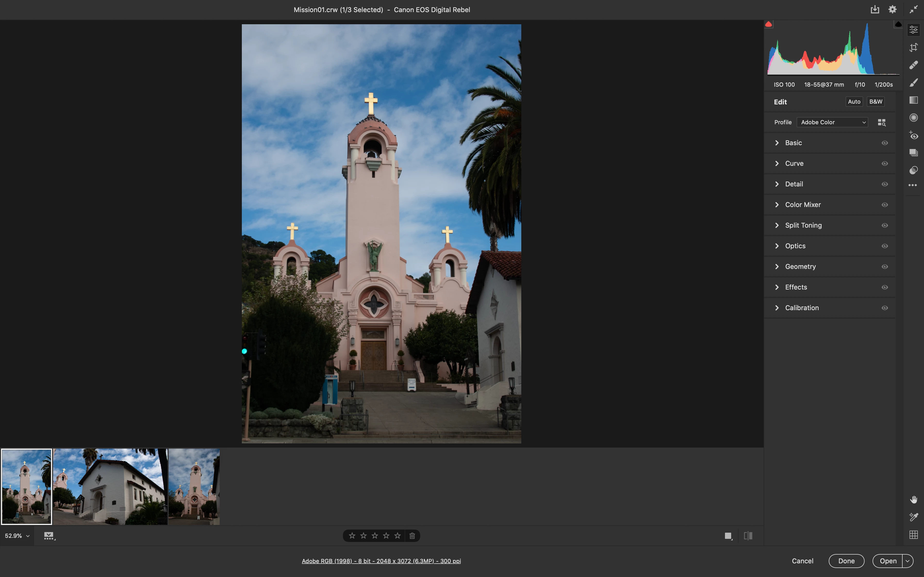This screenshot has width=924, height=577.
Task: Toggle highlight clipping warning in histogram
Action: [x=898, y=24]
